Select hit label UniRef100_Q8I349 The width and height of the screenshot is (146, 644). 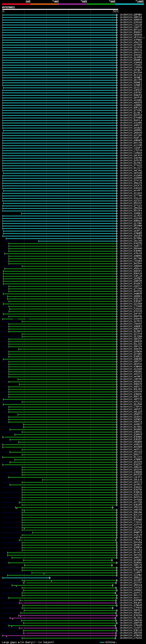click(x=131, y=241)
